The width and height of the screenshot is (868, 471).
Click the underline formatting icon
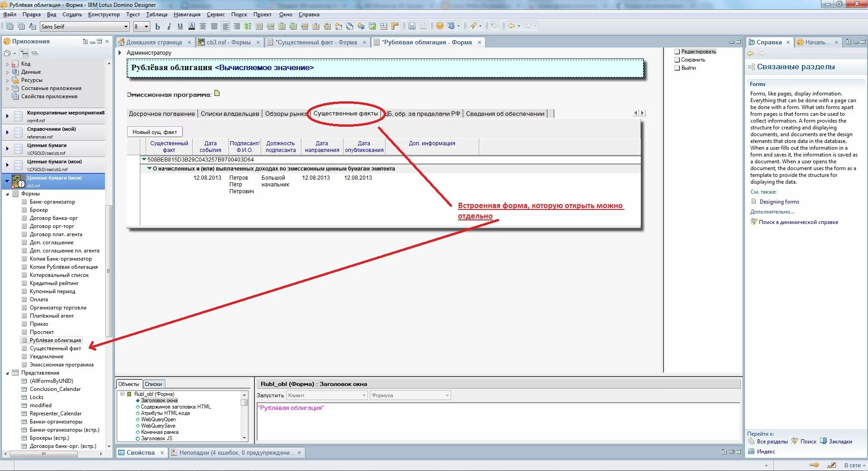(x=180, y=27)
